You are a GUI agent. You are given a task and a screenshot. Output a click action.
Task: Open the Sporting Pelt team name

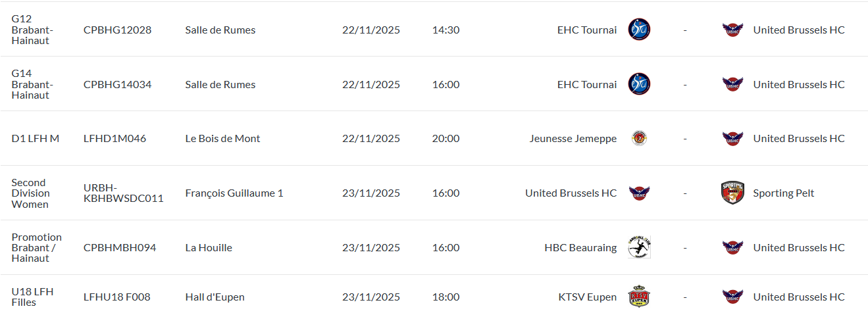[x=783, y=193]
